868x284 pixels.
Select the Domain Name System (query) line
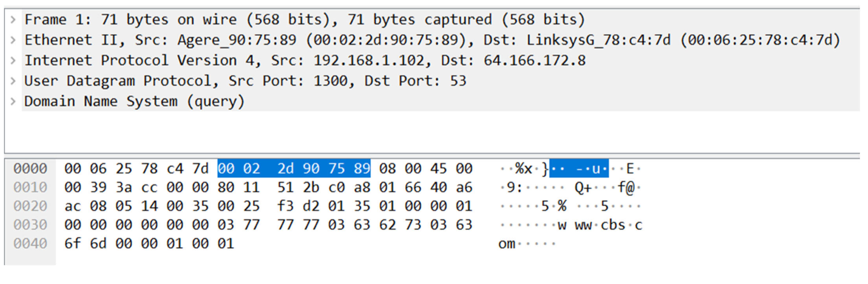pos(134,102)
